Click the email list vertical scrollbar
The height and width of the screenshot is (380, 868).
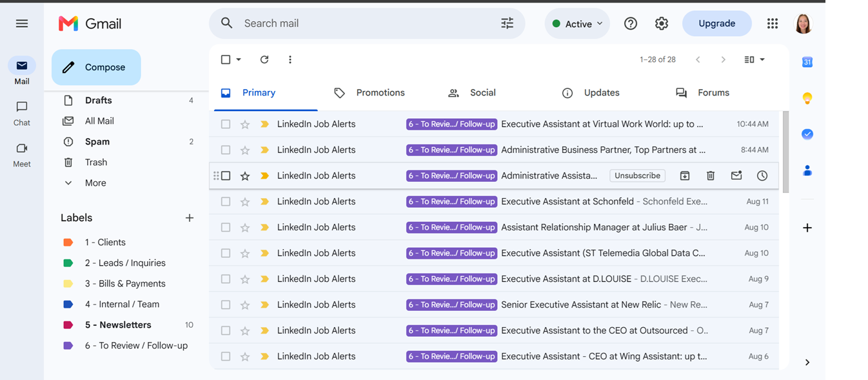[785, 152]
